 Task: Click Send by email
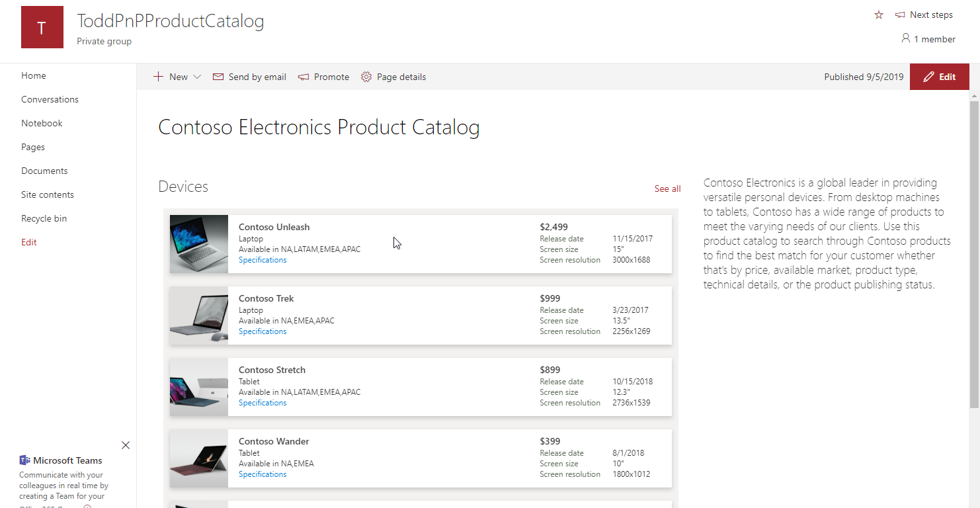[x=249, y=77]
